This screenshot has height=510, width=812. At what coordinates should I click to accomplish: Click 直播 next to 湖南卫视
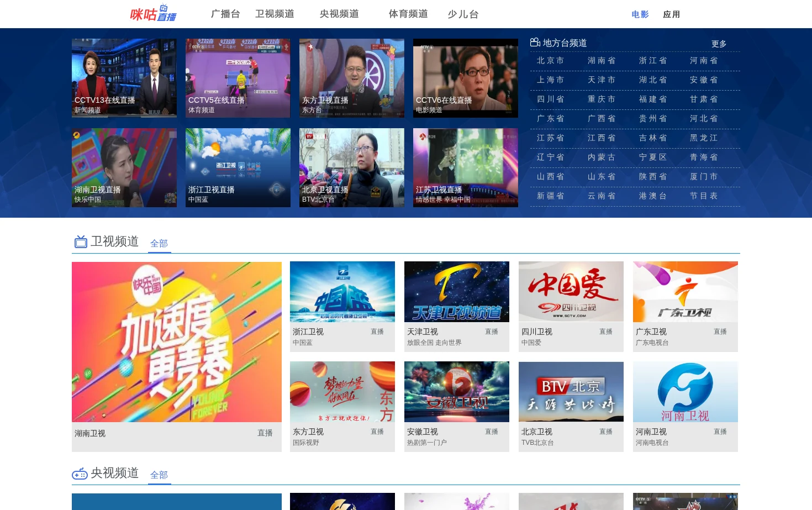tap(265, 433)
